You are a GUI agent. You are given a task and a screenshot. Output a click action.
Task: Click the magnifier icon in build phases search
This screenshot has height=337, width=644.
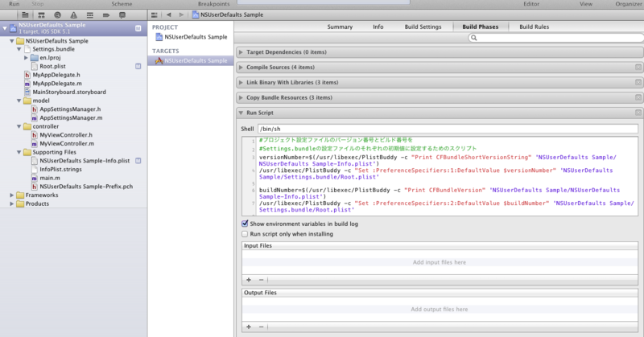[474, 38]
